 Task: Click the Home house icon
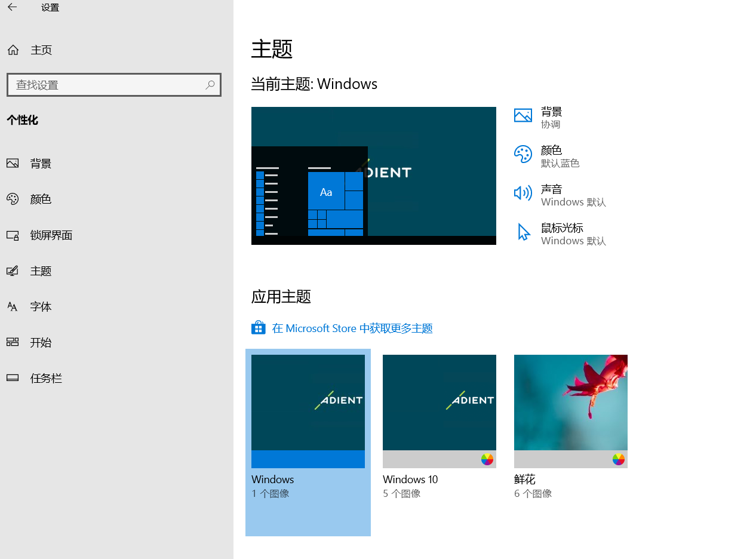(x=13, y=50)
